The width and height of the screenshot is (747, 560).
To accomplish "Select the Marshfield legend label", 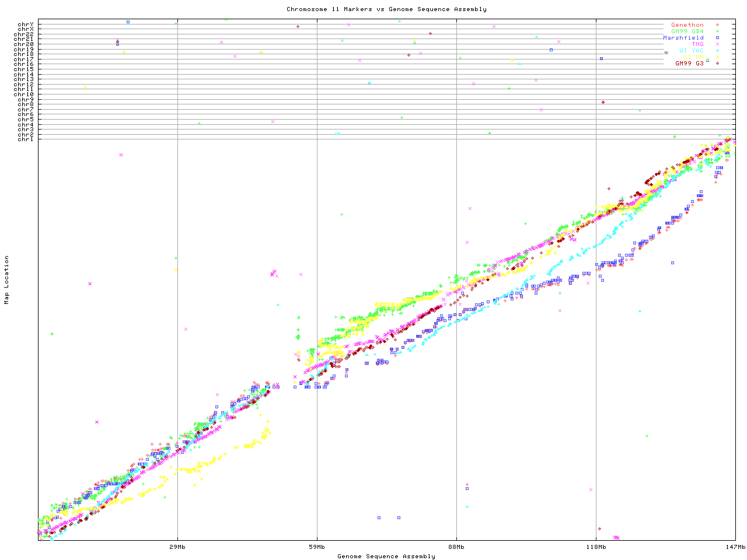I will [683, 38].
